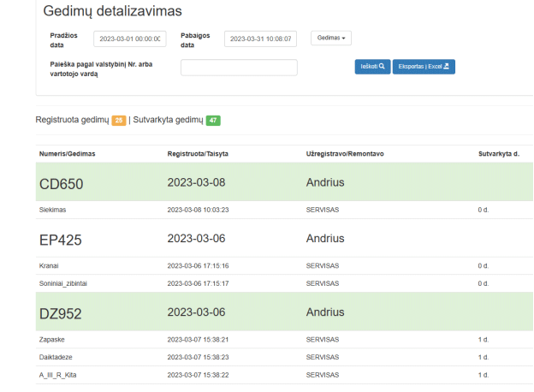Click the Registruota/Taisyta column header
Screen dimensions: 534x392
[x=198, y=154]
